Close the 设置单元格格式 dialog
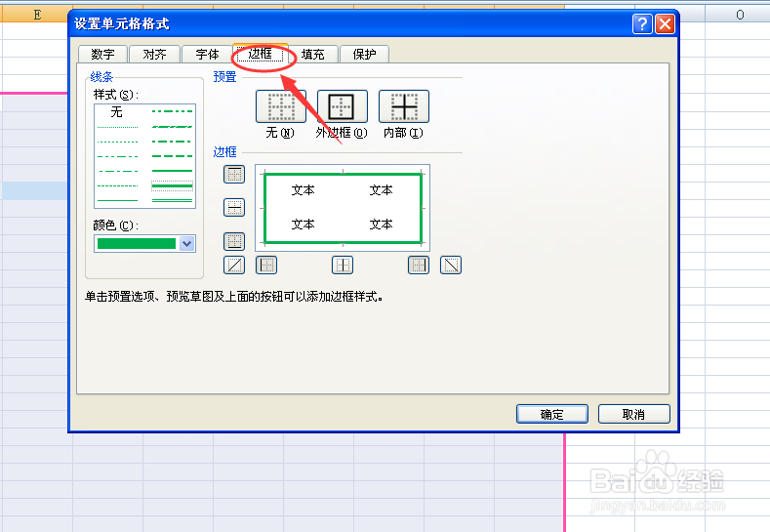 click(665, 23)
